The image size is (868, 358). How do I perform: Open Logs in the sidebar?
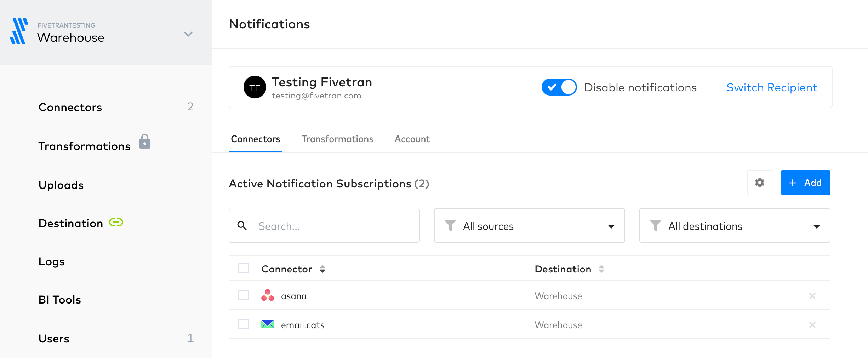point(52,261)
